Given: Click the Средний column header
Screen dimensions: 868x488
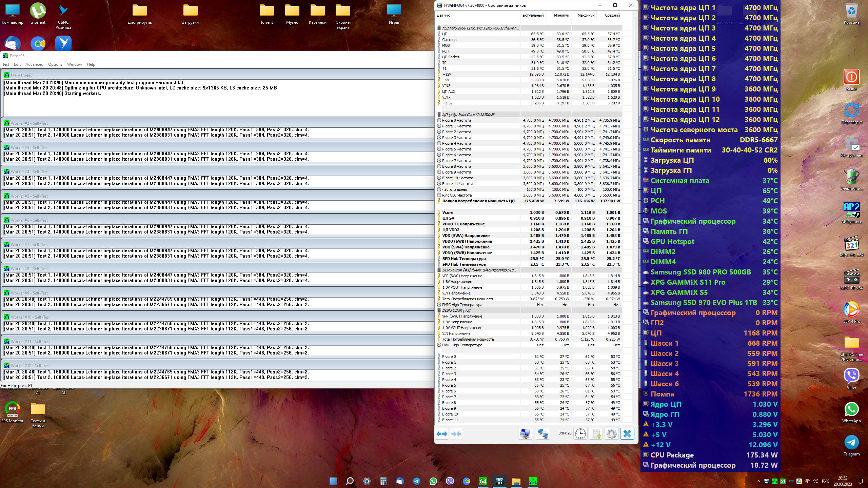Looking at the screenshot, I should pyautogui.click(x=612, y=15).
